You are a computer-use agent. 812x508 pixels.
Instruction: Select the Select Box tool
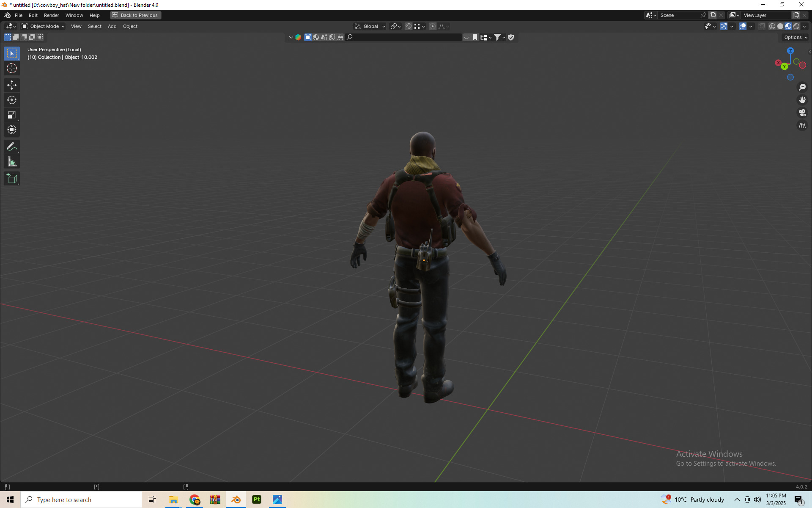(12, 53)
